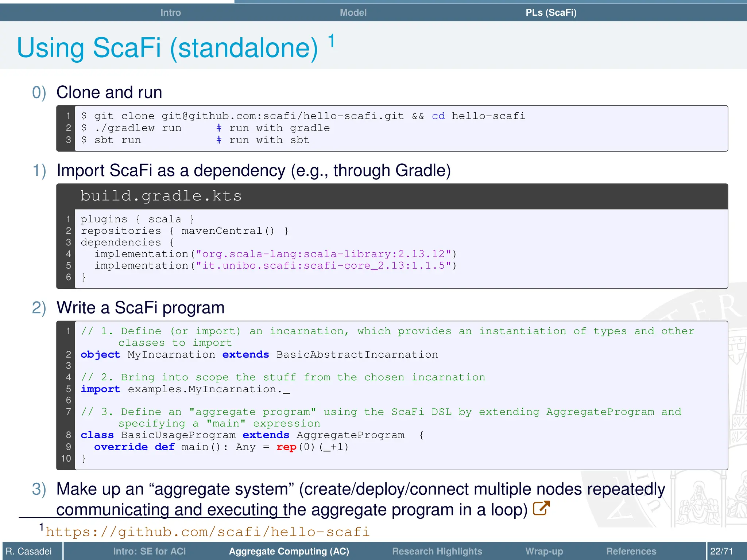Image resolution: width=747 pixels, height=560 pixels.
Task: Click the 'import examples.MyIncarnation._' line
Action: [185, 389]
